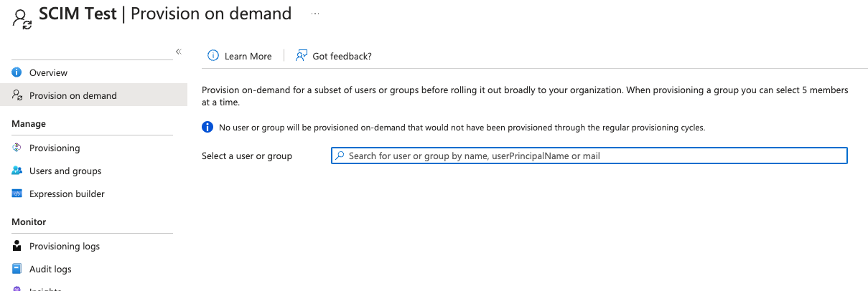Click the Monitor section heading

(x=29, y=221)
